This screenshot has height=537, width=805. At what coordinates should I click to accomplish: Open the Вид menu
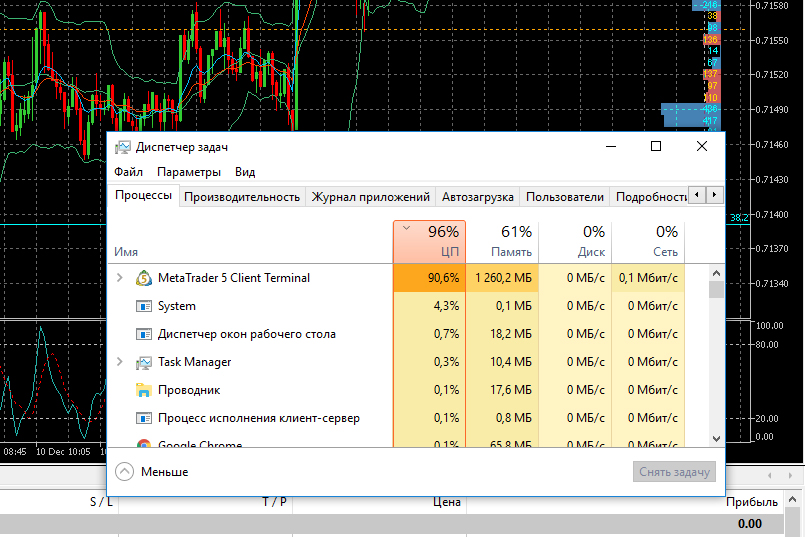pyautogui.click(x=245, y=172)
